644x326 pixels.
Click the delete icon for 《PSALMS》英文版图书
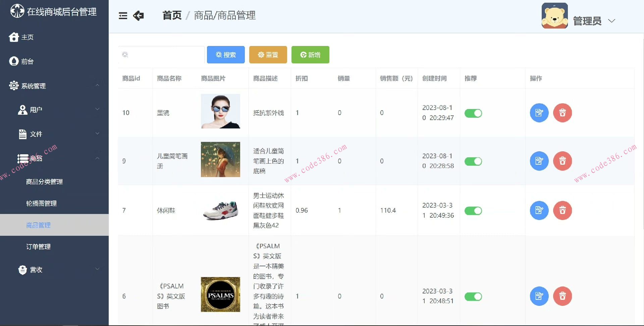coord(562,296)
